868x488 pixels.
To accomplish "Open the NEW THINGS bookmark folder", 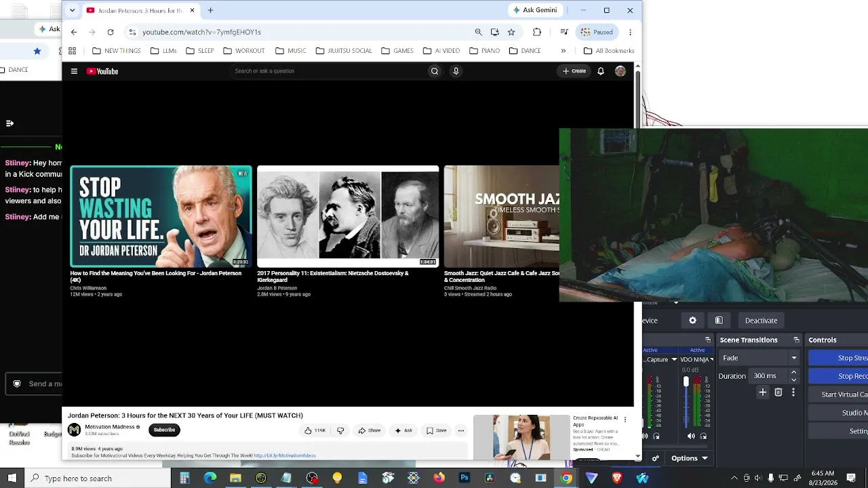I will click(117, 51).
